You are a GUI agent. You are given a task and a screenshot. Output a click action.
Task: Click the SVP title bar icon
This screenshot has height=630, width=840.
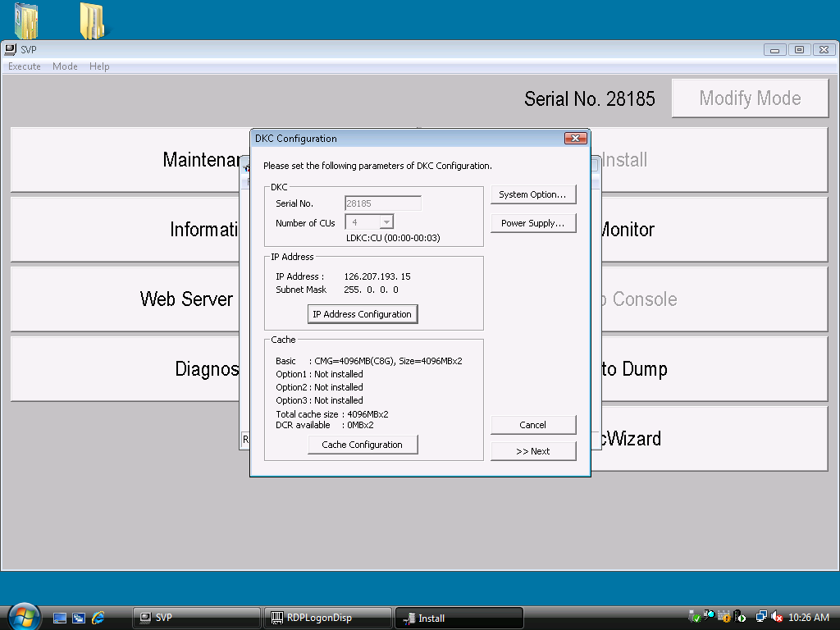[11, 49]
